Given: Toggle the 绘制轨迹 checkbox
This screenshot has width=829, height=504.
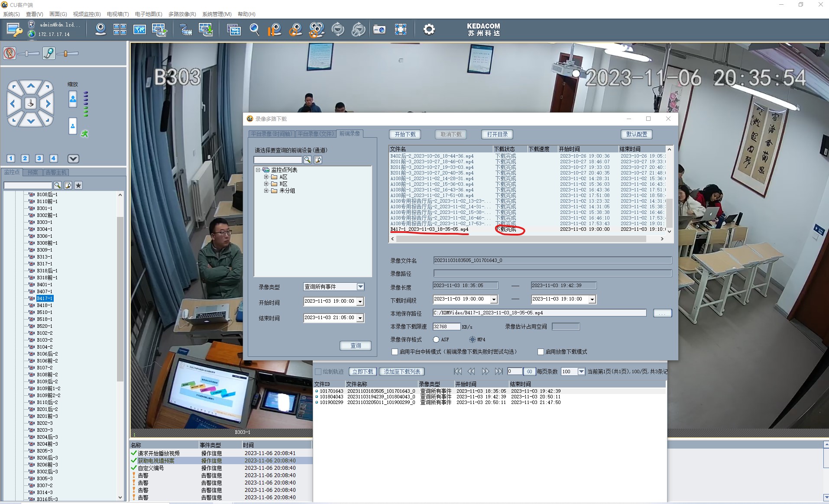Looking at the screenshot, I should (318, 372).
